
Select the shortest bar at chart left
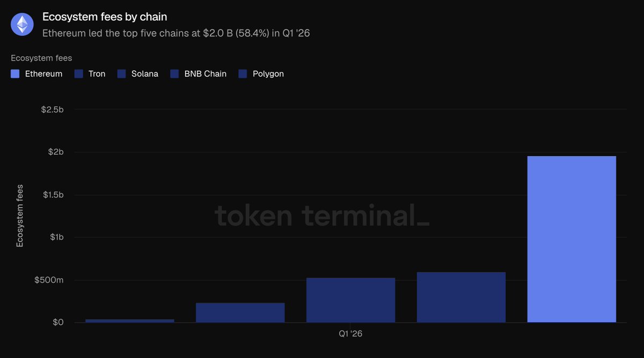(130, 321)
